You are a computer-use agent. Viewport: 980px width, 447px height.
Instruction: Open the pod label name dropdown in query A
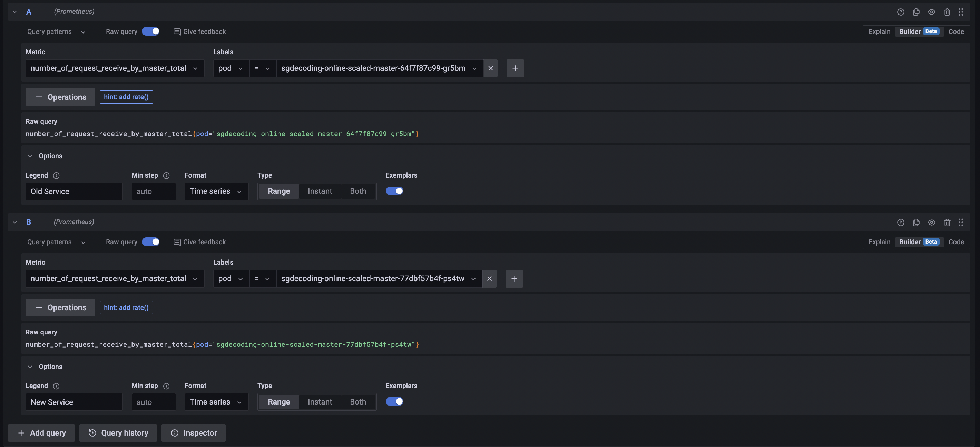point(231,68)
